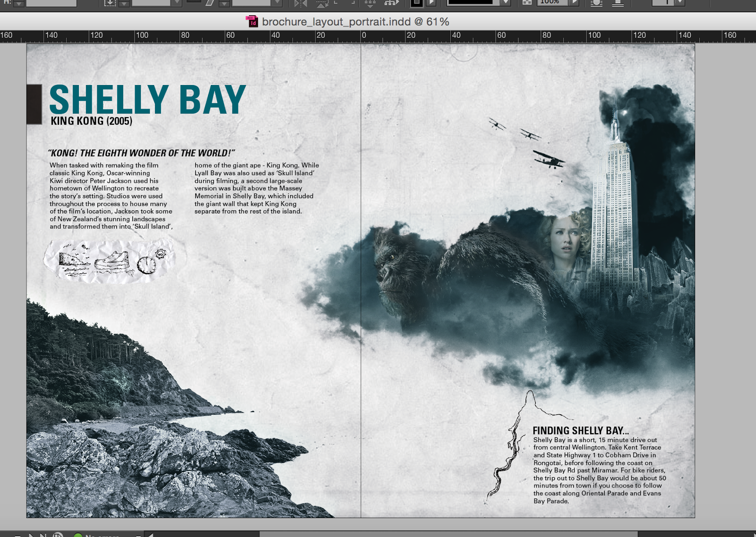Image resolution: width=756 pixels, height=537 pixels.
Task: Click the shear angle input field
Action: (251, 3)
